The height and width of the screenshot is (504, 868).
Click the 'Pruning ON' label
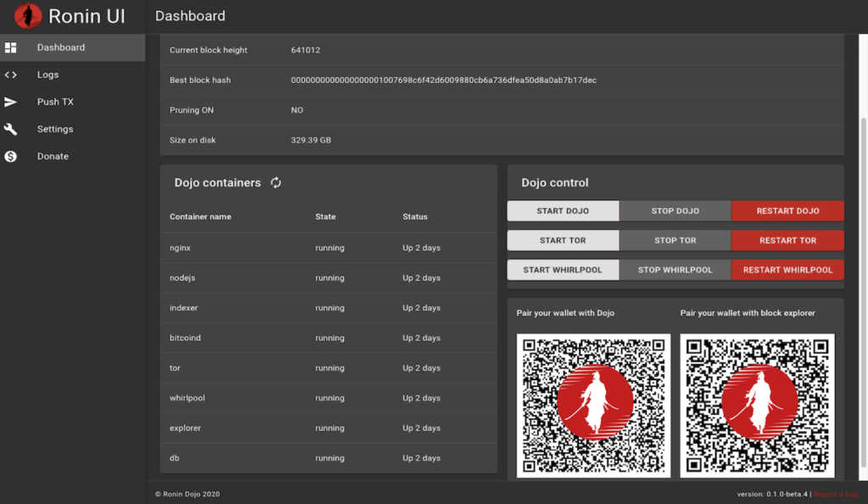pyautogui.click(x=192, y=110)
